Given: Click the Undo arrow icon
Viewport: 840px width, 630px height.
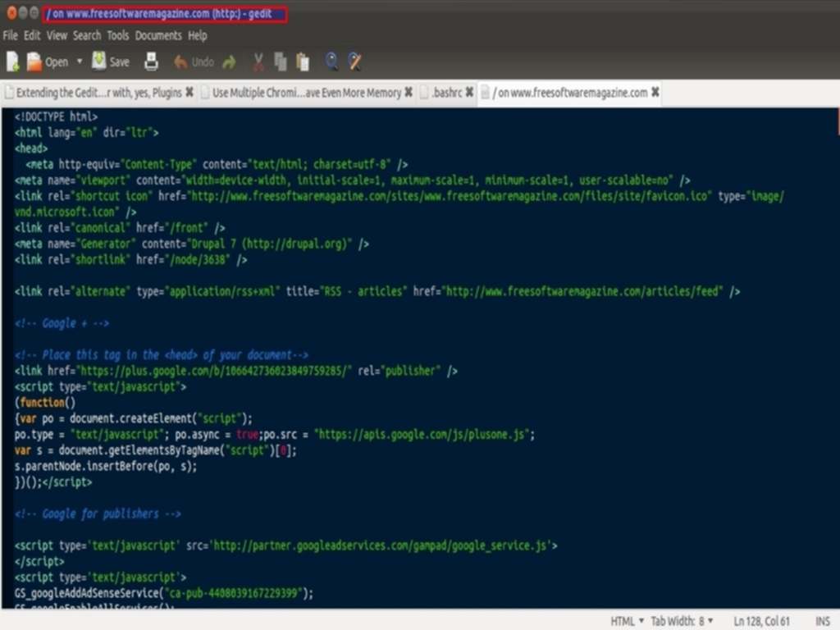Looking at the screenshot, I should tap(180, 62).
